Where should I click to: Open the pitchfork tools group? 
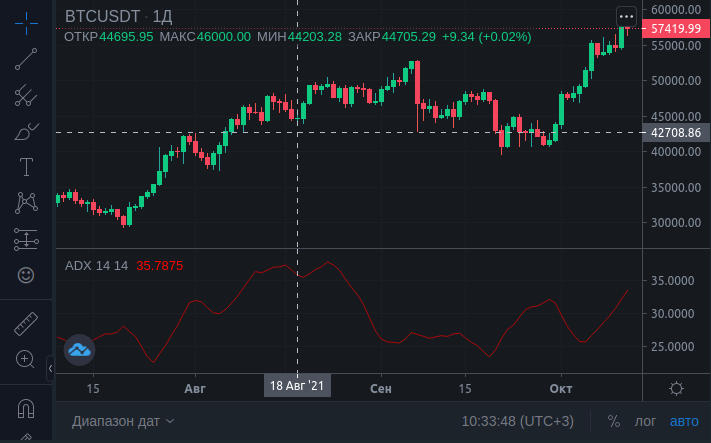pos(26,96)
